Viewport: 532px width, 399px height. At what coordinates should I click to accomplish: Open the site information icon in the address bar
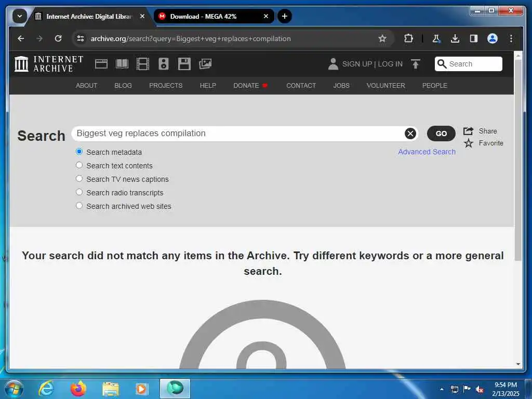tap(81, 38)
